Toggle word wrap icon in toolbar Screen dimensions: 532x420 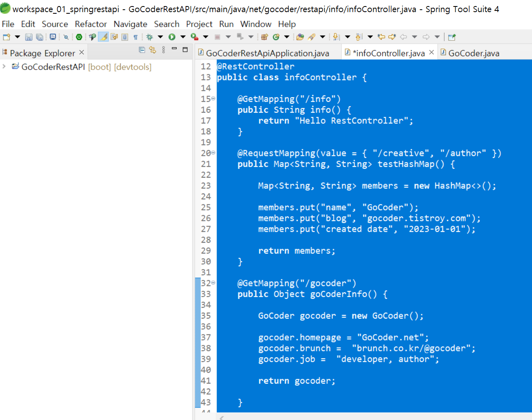pyautogui.click(x=114, y=37)
